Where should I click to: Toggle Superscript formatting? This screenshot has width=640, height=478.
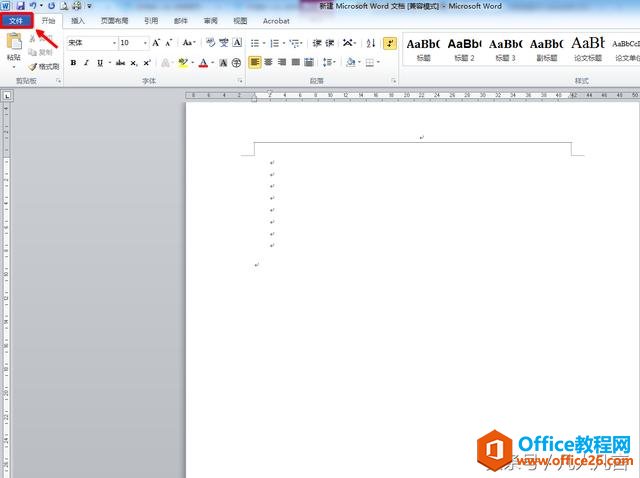point(147,63)
